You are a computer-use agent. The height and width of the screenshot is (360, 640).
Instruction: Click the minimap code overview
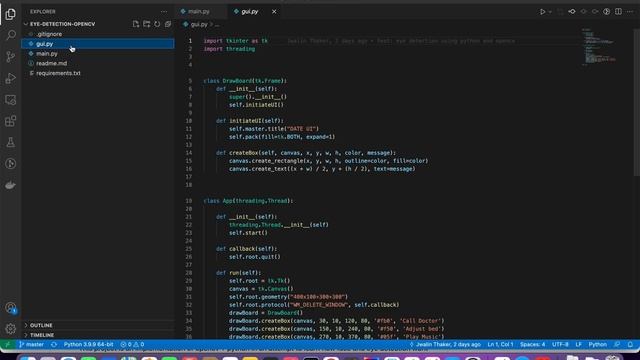[x=599, y=46]
